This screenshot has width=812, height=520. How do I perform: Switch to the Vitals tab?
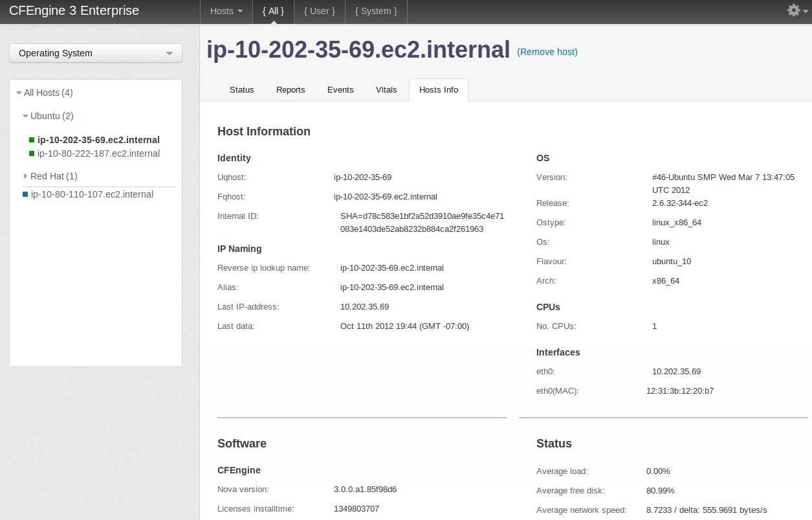pyautogui.click(x=386, y=90)
